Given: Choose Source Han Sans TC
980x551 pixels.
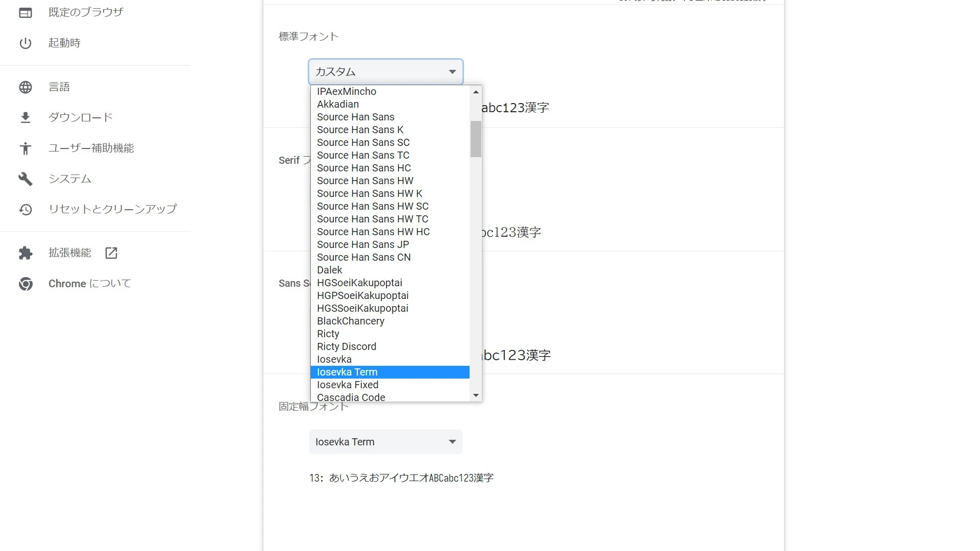Looking at the screenshot, I should point(390,155).
